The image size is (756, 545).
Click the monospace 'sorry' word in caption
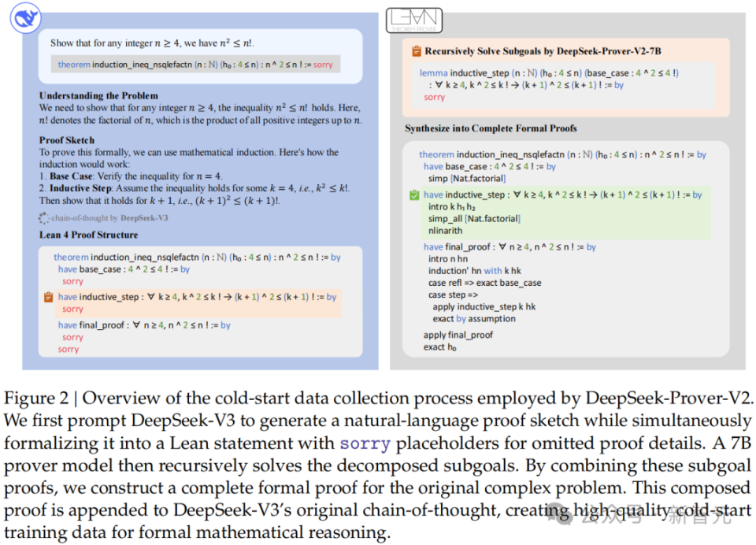coord(365,443)
